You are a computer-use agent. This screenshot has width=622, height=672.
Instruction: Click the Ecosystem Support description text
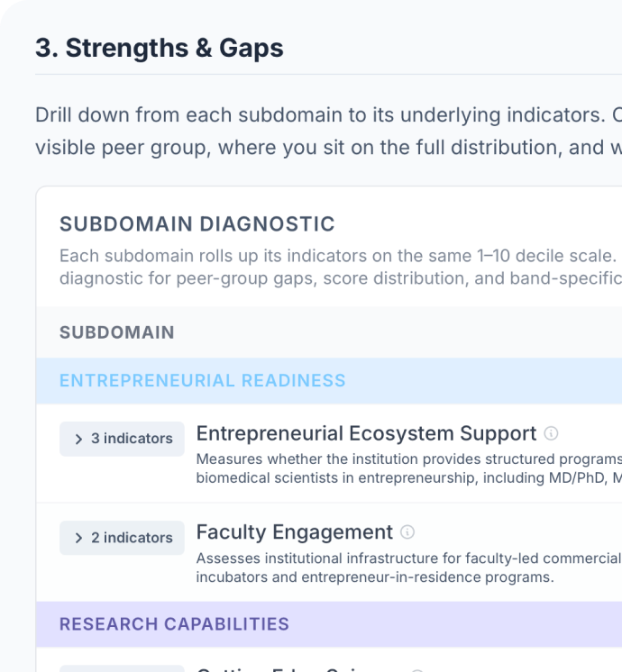pyautogui.click(x=407, y=468)
